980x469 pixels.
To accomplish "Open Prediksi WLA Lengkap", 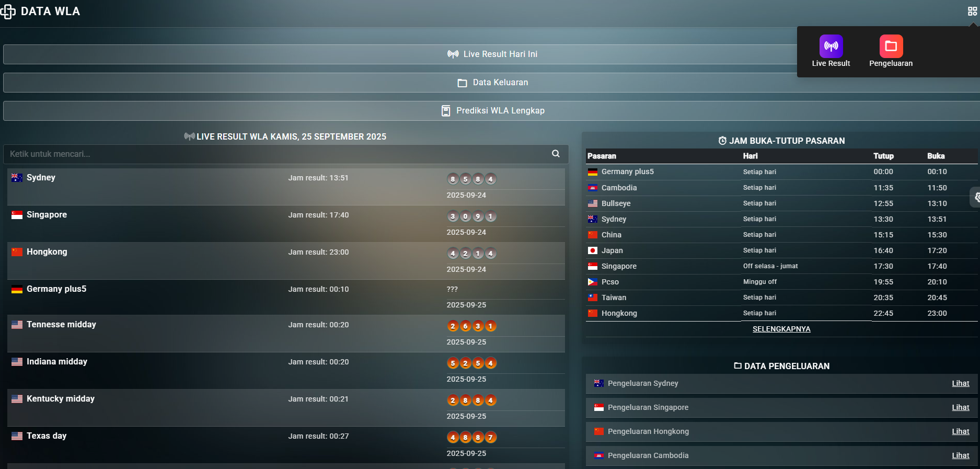I will click(x=491, y=111).
